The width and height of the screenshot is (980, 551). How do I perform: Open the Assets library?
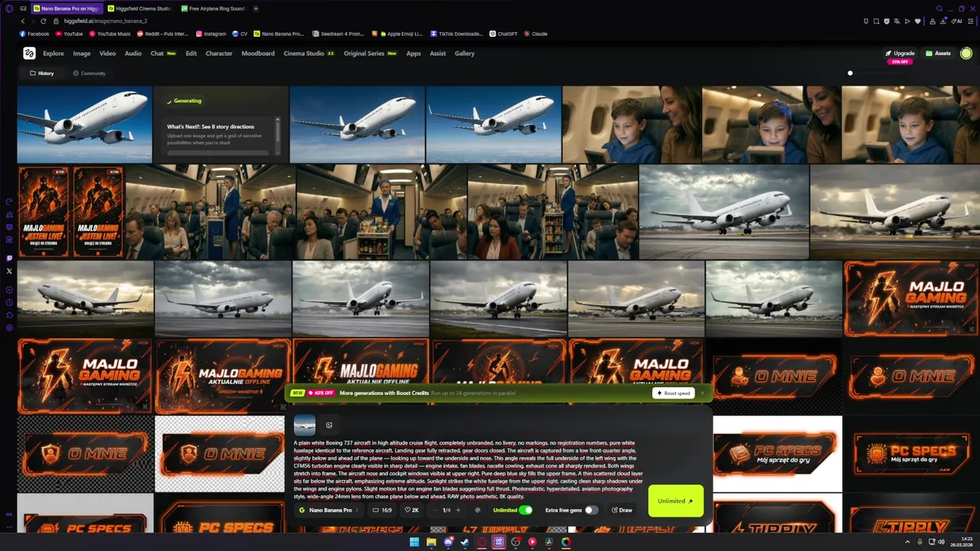[938, 54]
